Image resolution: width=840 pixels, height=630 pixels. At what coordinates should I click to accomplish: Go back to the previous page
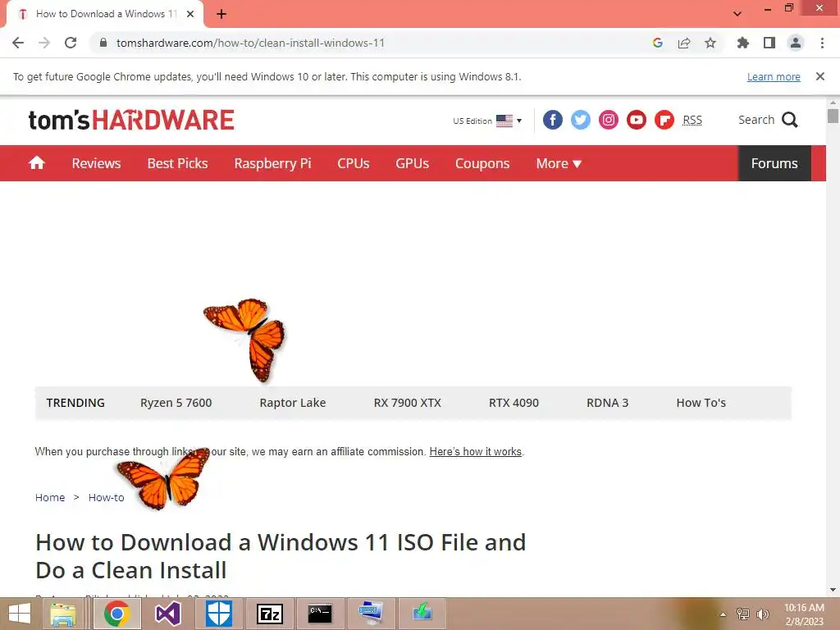point(18,43)
